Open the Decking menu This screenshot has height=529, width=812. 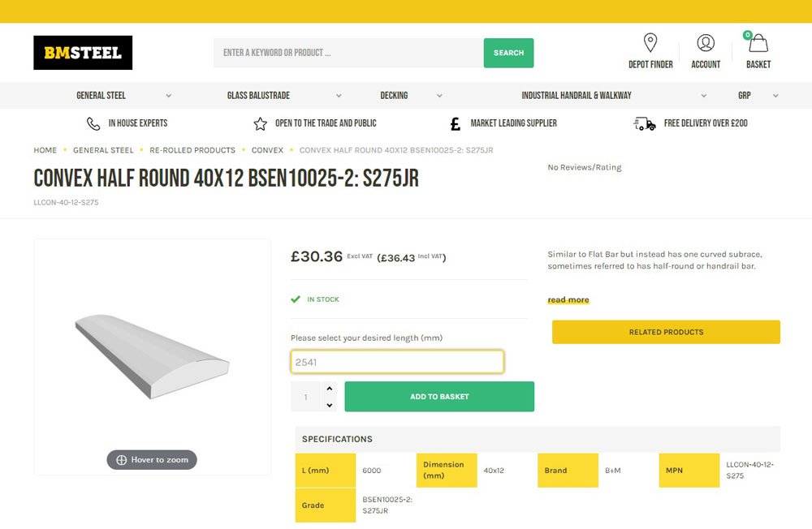click(x=394, y=96)
